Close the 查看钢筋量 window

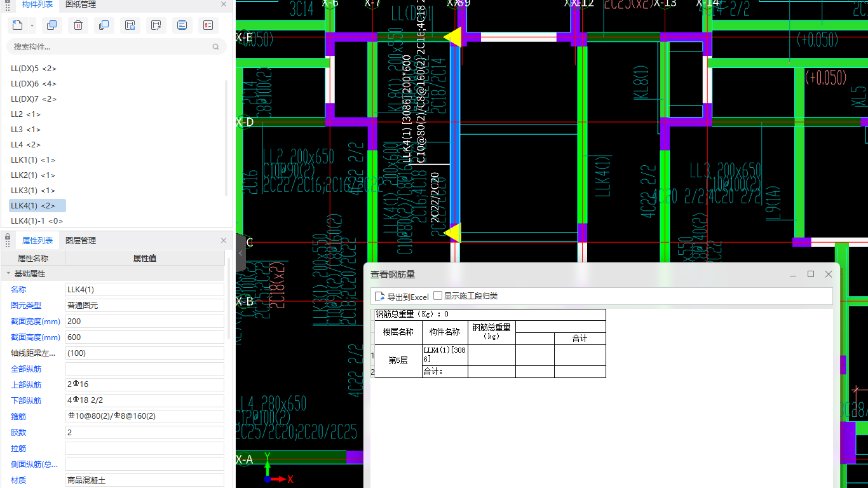[829, 274]
